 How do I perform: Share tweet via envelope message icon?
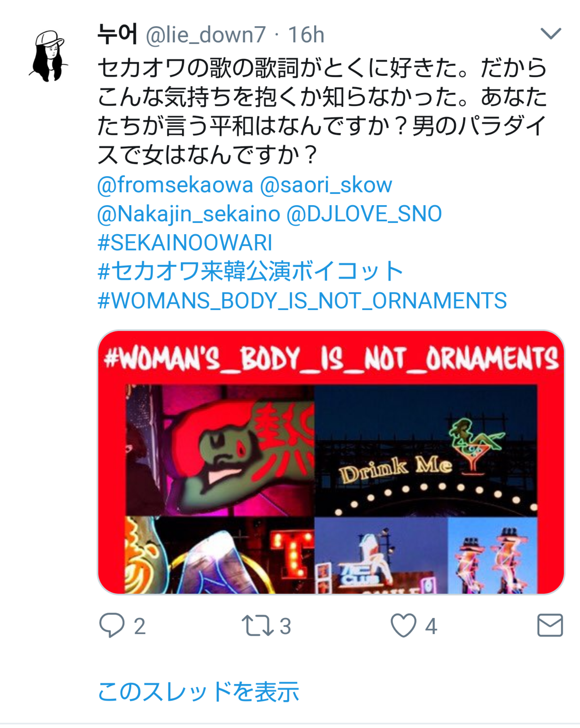(x=550, y=625)
